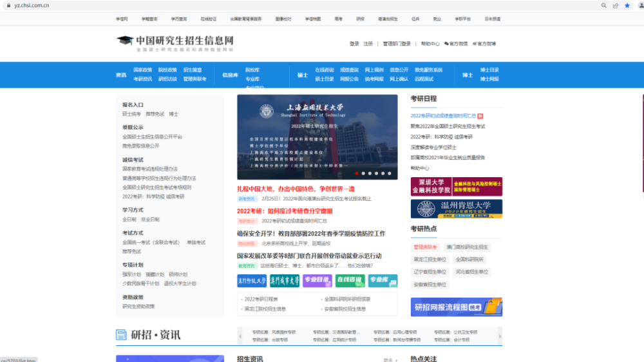Screen dimensions: 644x362
Task: Click the 注册 register link
Action: (x=368, y=44)
